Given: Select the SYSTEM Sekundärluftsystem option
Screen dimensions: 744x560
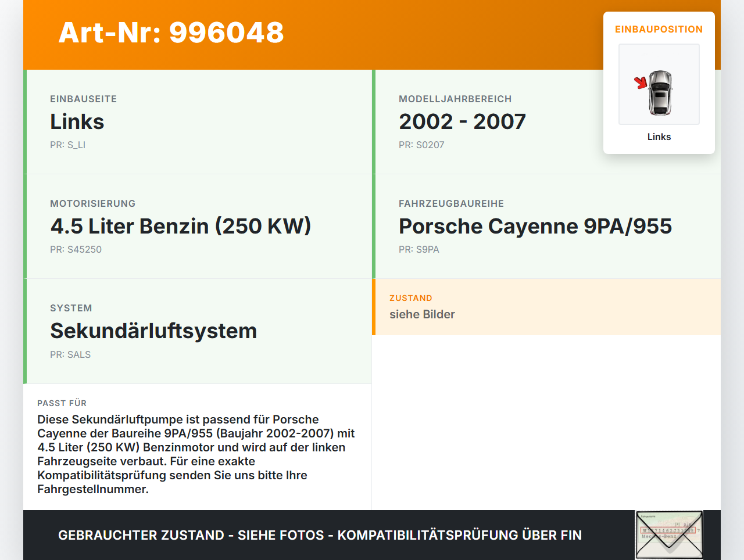Looking at the screenshot, I should click(153, 331).
